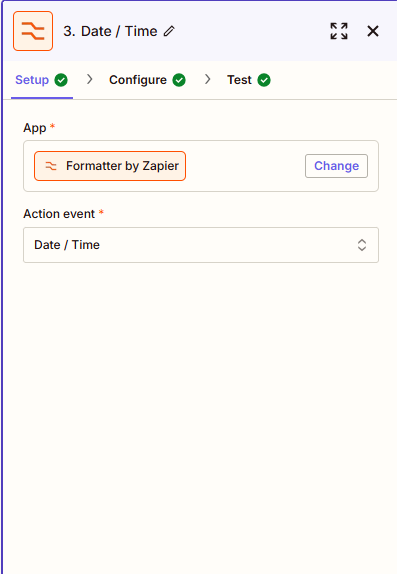Click the Change app button
The width and height of the screenshot is (397, 574).
pos(336,166)
